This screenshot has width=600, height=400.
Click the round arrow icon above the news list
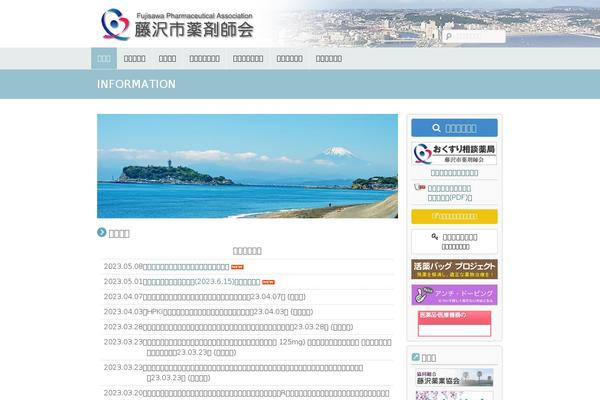tap(101, 232)
